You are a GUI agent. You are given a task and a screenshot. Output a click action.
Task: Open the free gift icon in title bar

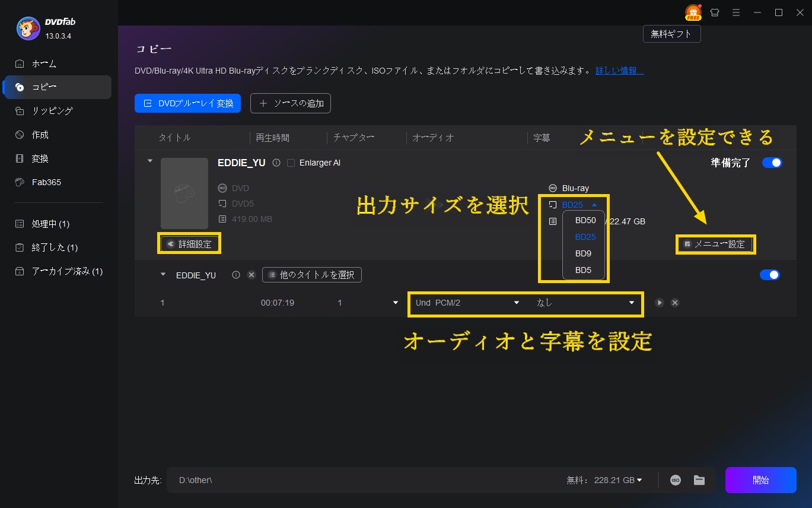coord(693,12)
